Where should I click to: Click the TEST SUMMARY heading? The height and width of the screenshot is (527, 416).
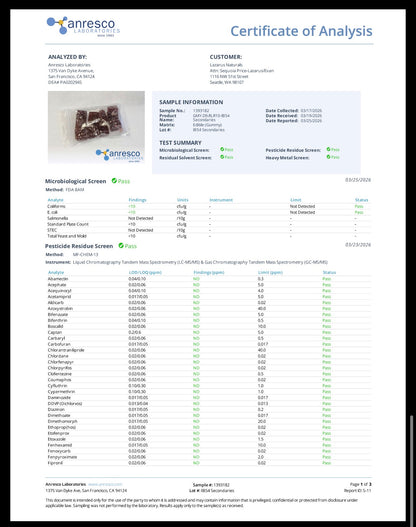pos(180,143)
